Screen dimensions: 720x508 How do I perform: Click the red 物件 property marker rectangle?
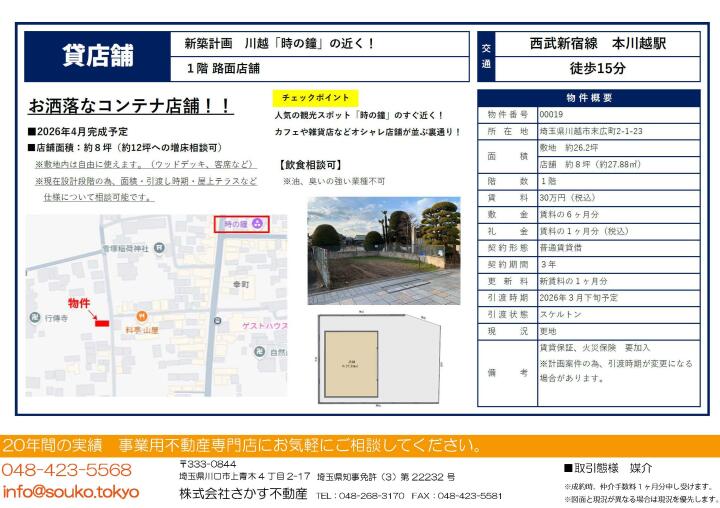pyautogui.click(x=100, y=321)
